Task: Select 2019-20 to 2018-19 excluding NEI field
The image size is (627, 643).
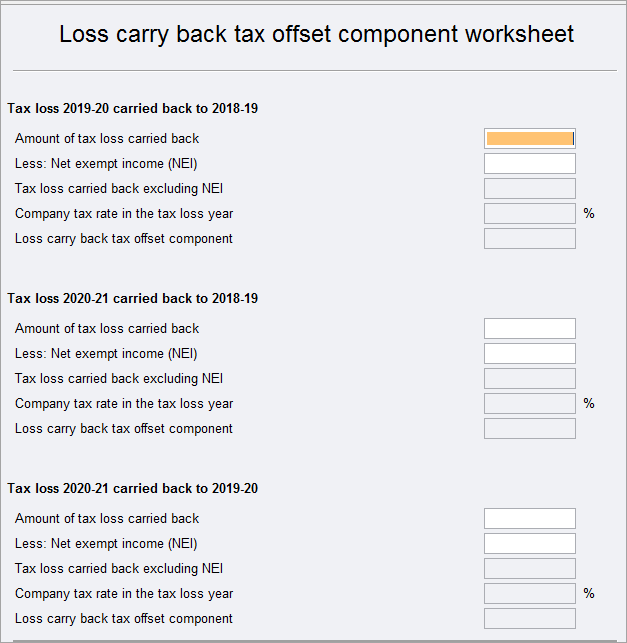Action: click(529, 189)
